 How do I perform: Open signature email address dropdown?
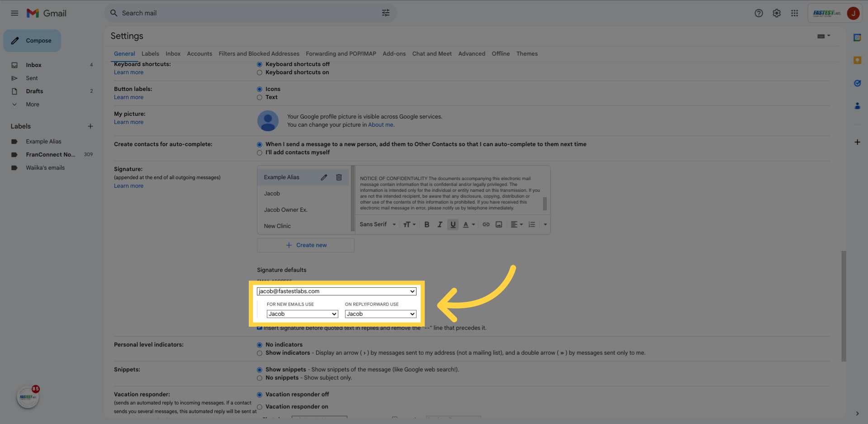point(337,291)
